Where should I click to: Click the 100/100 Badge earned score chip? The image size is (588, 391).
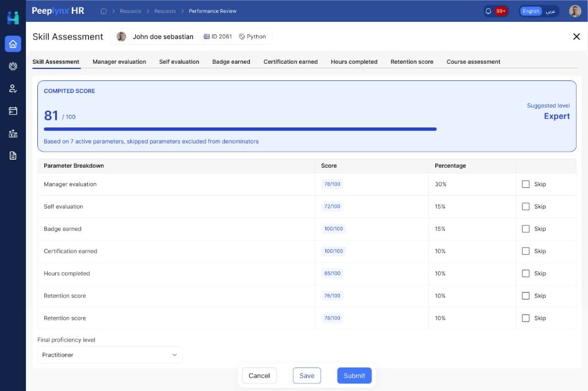click(x=334, y=229)
